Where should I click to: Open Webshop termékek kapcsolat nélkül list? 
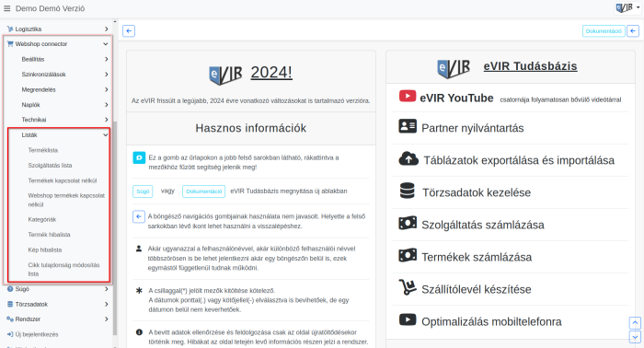pos(66,200)
